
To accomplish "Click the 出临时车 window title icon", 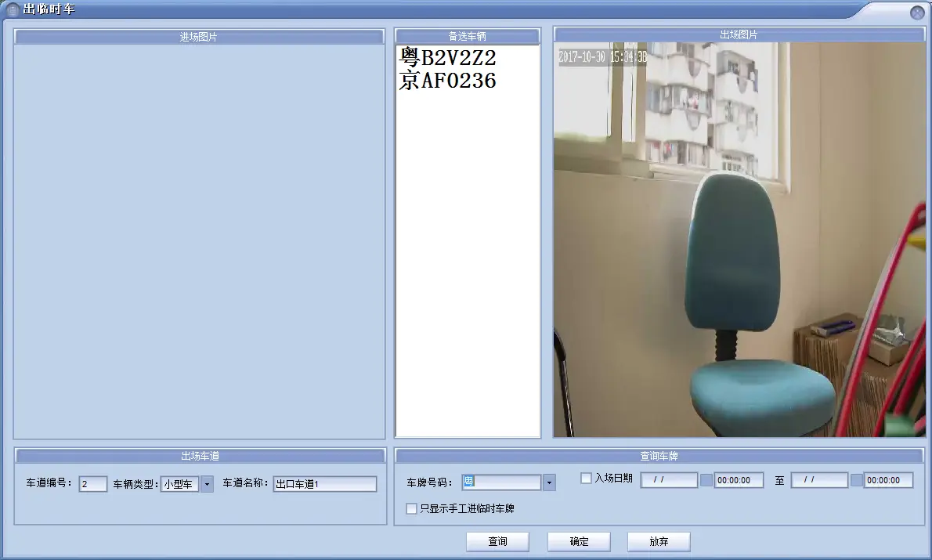I will 13,9.
